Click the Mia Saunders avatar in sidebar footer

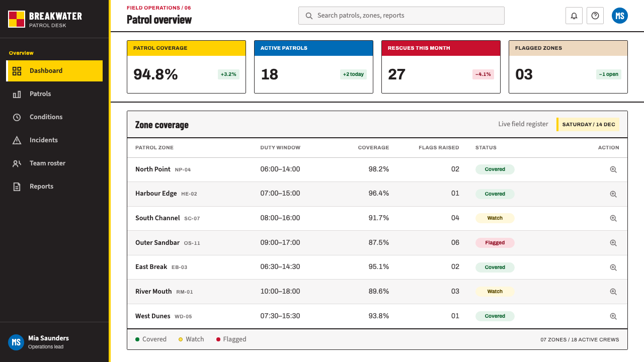[x=16, y=342]
